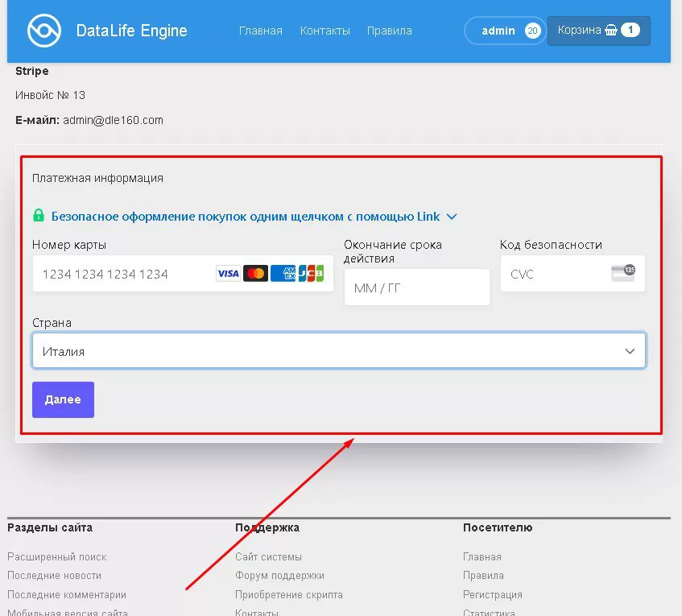682x616 pixels.
Task: Click the green padlock secure icon
Action: pos(39,215)
